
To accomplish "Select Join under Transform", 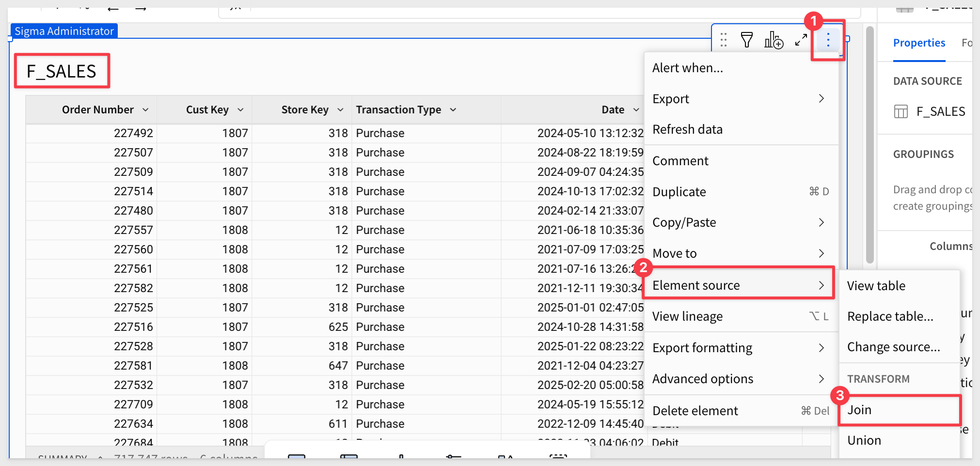I will point(859,410).
